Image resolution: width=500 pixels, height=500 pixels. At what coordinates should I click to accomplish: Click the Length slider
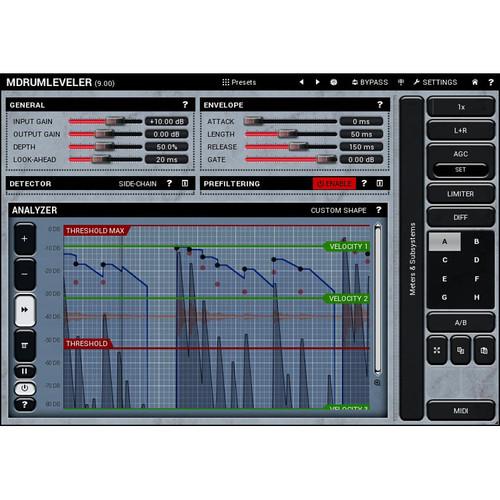[290, 134]
